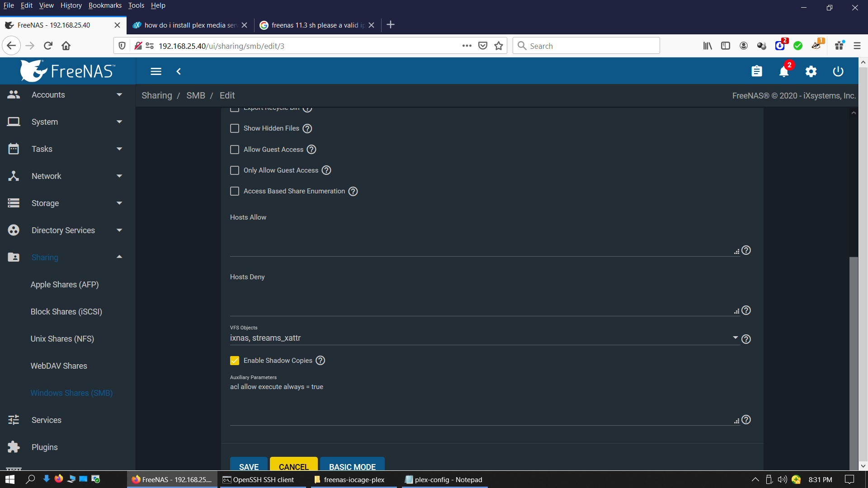Click the FreeNAS alerts bell icon

click(x=784, y=71)
